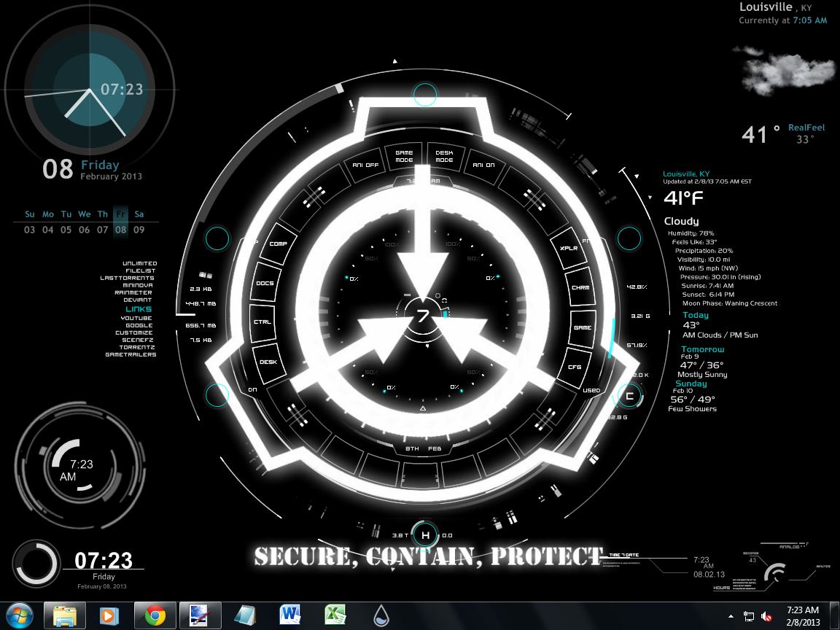
Task: Launch Windows Media Player from taskbar
Action: tap(109, 616)
